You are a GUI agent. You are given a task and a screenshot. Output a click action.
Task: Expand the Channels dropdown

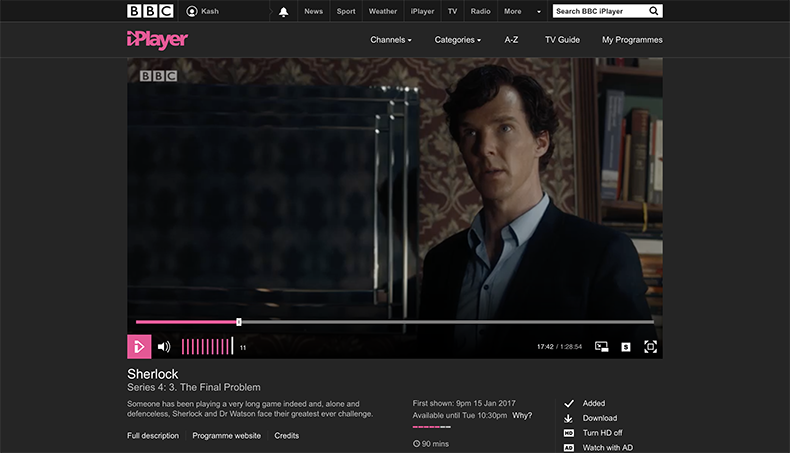[x=390, y=40]
